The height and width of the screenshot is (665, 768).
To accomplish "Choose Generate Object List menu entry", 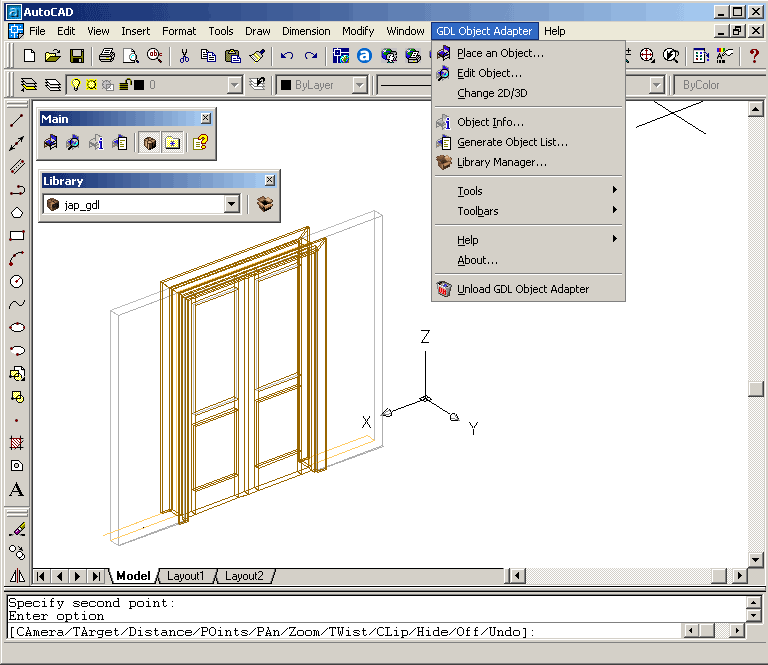I will (x=528, y=142).
